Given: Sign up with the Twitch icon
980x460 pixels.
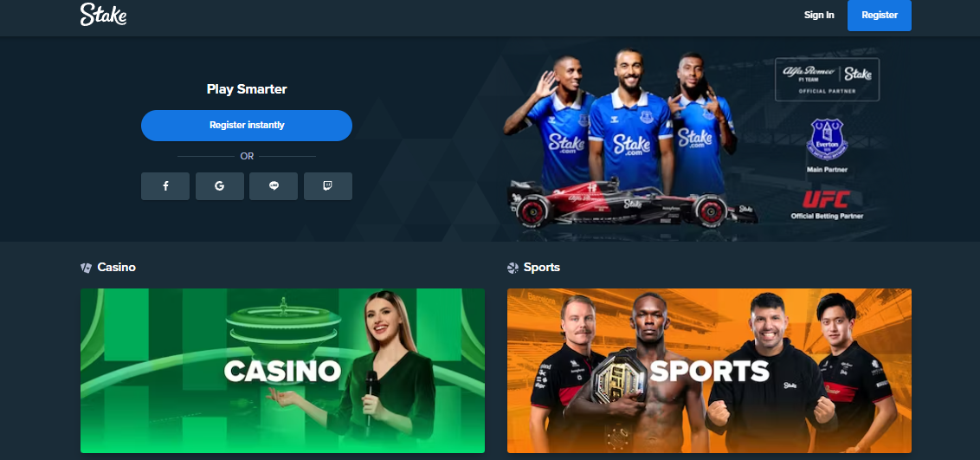Looking at the screenshot, I should [x=327, y=186].
